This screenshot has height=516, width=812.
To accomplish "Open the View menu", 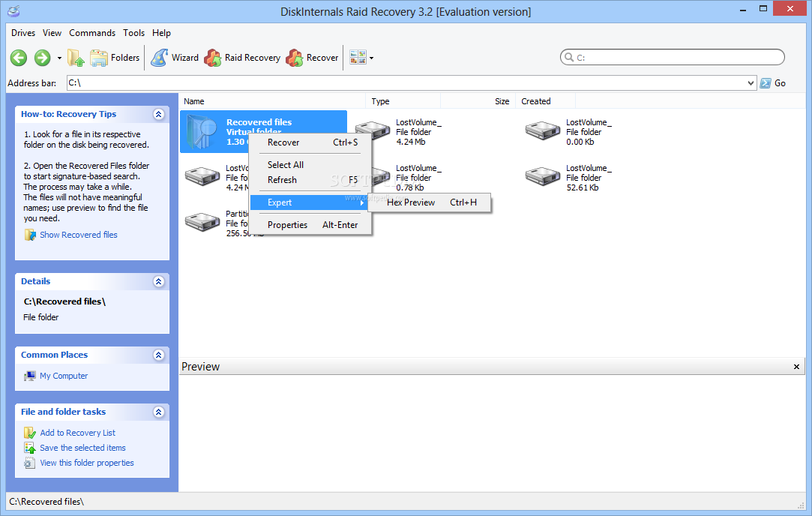I will click(52, 33).
